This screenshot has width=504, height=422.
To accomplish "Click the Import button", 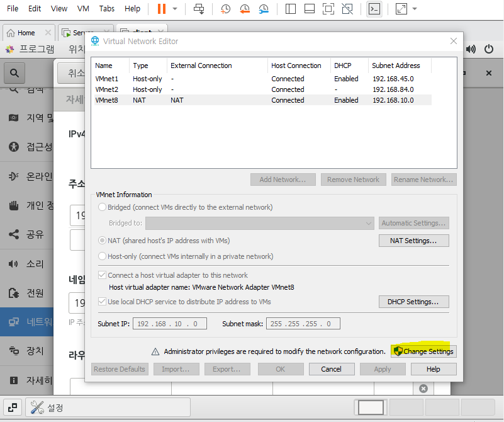I will 176,369.
